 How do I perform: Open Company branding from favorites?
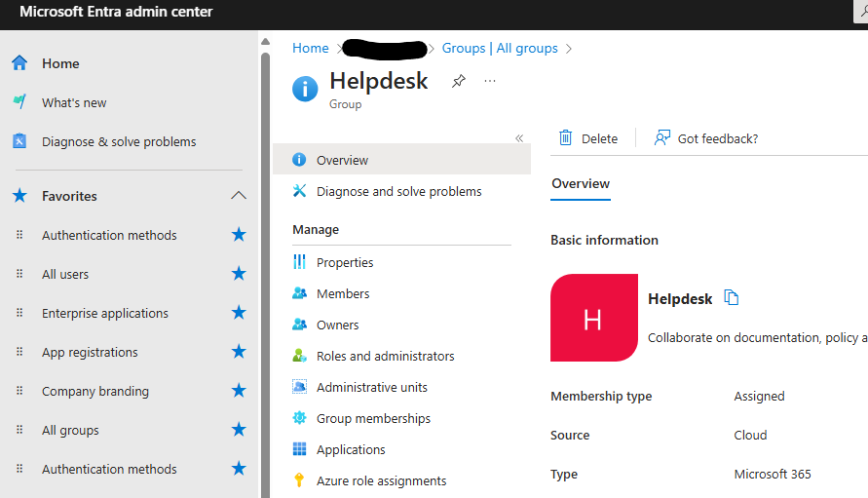click(95, 392)
